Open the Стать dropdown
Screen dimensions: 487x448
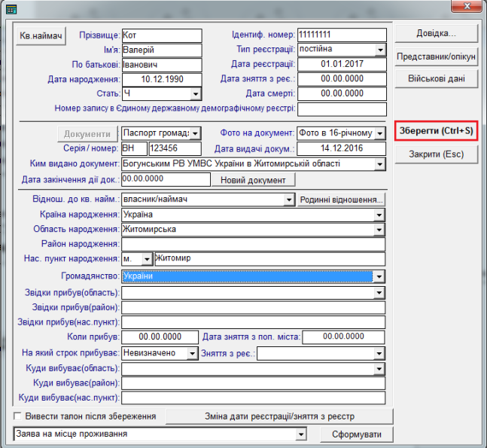click(196, 93)
